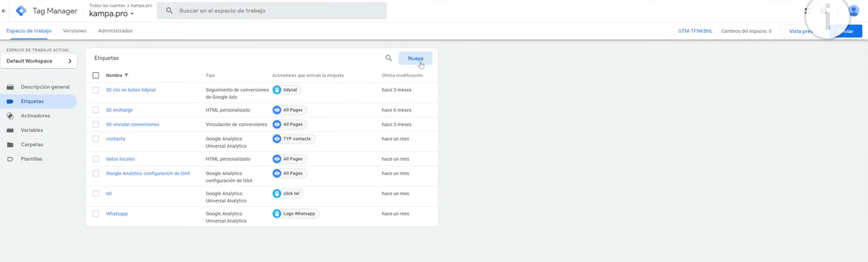The image size is (868, 262).
Task: Click the briefcase icon for Descripción general
Action: (10, 87)
